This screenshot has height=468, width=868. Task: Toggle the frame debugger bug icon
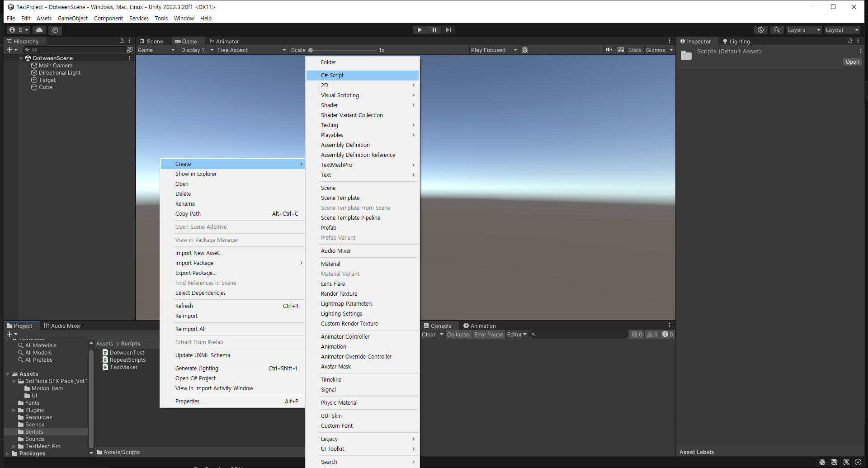coord(525,50)
